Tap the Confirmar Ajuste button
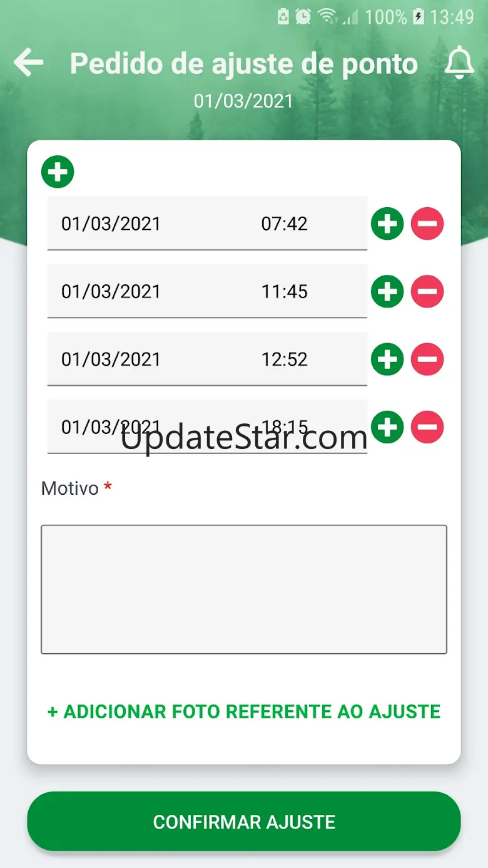Image resolution: width=488 pixels, height=868 pixels. click(244, 822)
